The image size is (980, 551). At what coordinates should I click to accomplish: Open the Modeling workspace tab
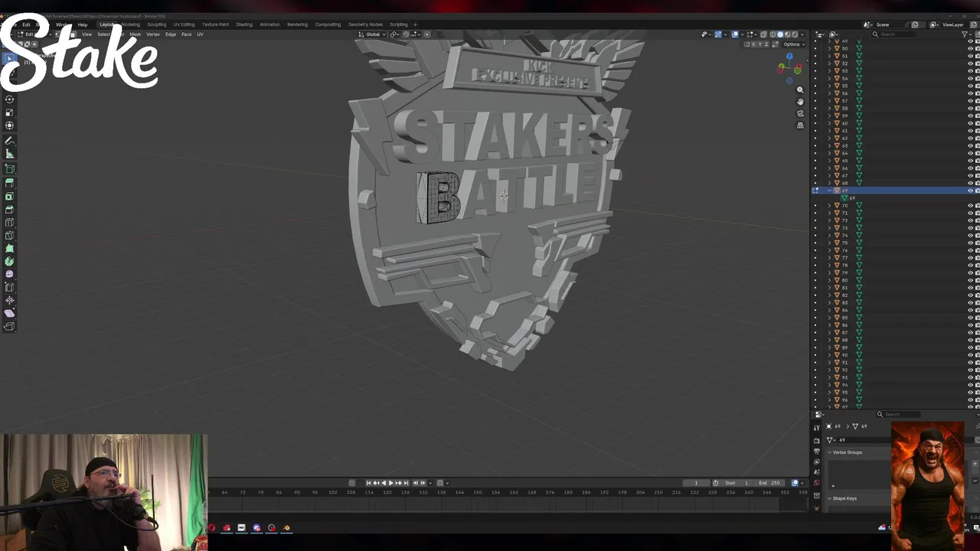(131, 24)
